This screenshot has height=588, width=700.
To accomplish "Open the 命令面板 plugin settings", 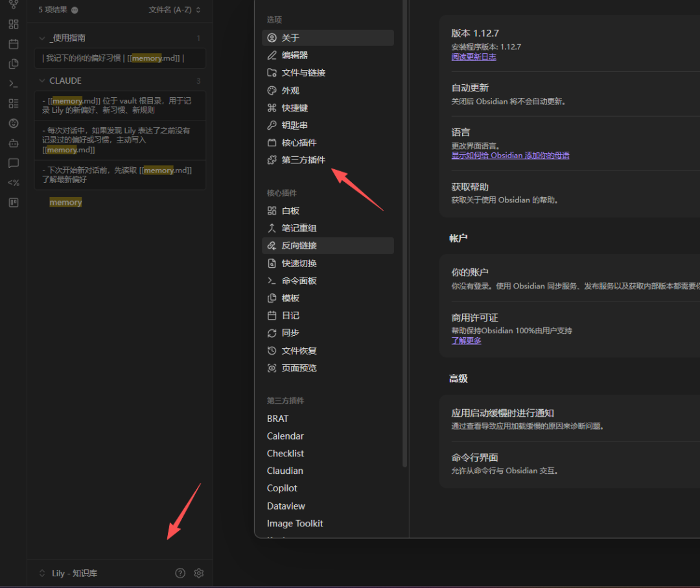I will click(328, 281).
